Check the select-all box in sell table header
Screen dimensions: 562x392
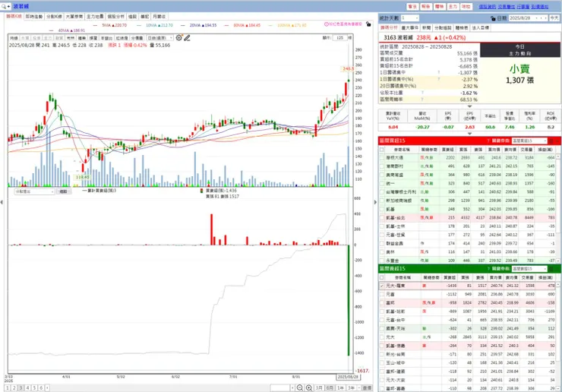pos(382,277)
